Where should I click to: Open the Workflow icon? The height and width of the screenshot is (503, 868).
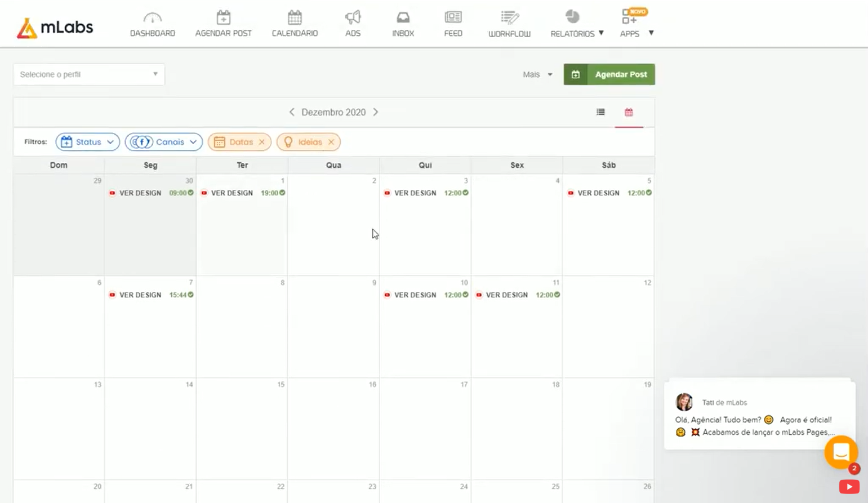[509, 17]
